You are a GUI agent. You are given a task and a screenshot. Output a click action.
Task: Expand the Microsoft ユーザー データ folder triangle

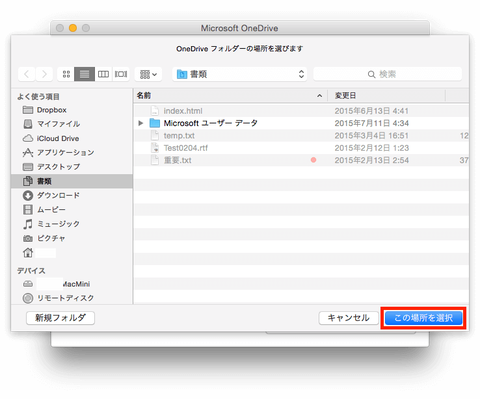tap(141, 123)
